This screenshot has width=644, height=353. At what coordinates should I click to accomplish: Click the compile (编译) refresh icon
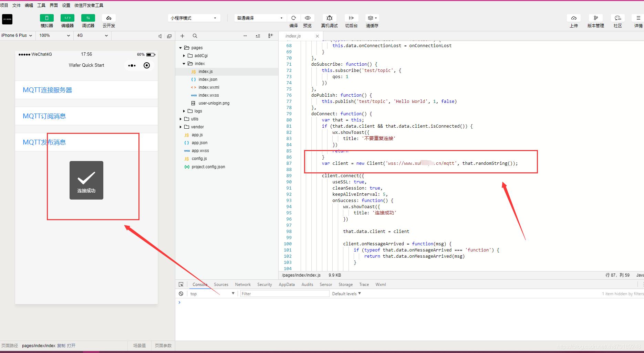tap(293, 18)
